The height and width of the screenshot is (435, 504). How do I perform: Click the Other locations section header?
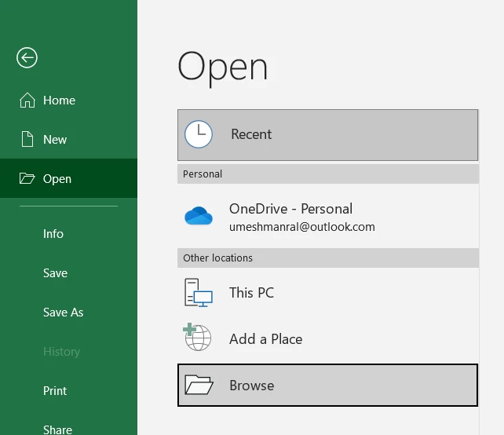[328, 258]
